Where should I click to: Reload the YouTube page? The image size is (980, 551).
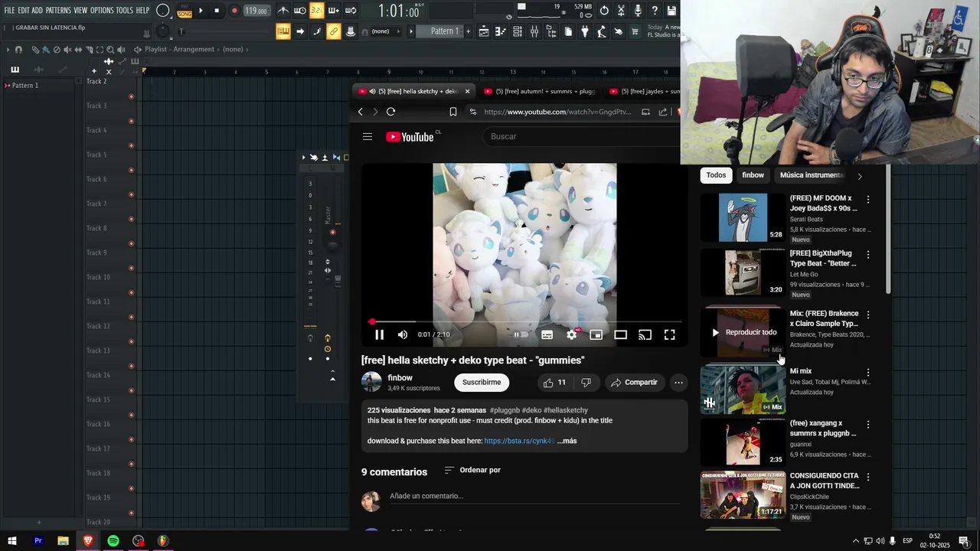[x=390, y=112]
